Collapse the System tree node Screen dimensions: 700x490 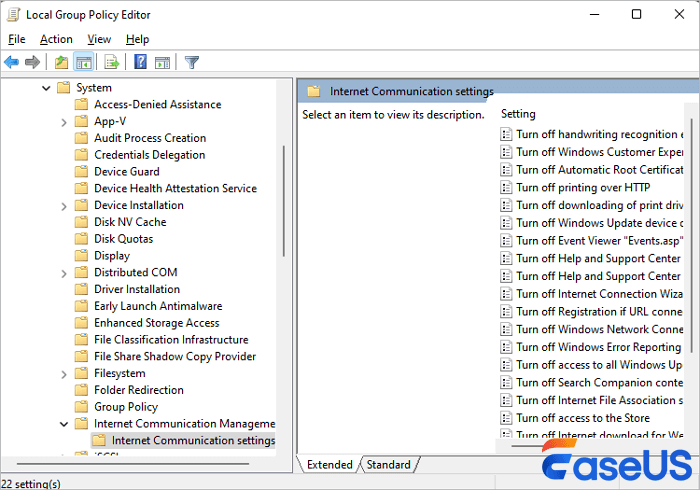(x=47, y=88)
